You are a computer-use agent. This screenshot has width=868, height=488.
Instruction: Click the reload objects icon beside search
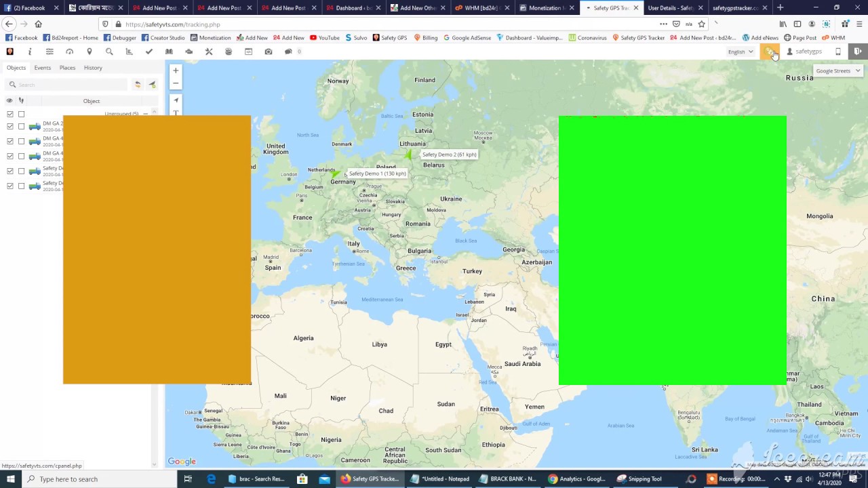[x=138, y=85]
